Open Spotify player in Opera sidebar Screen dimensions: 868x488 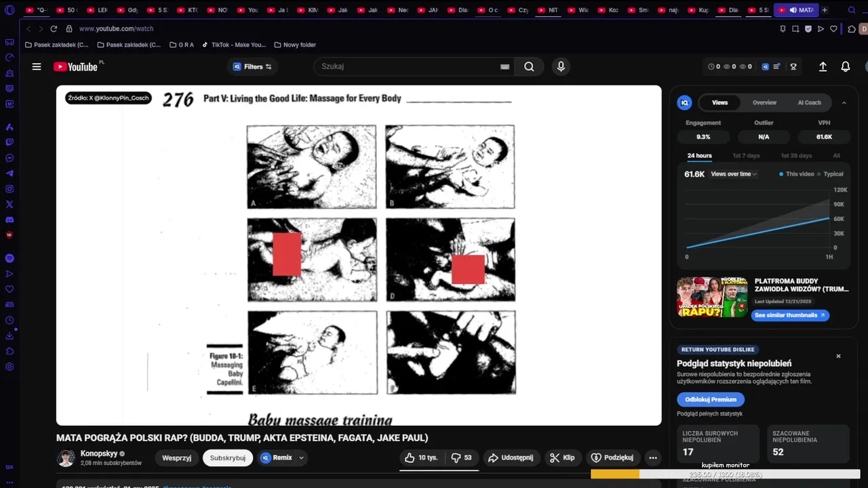[x=9, y=258]
